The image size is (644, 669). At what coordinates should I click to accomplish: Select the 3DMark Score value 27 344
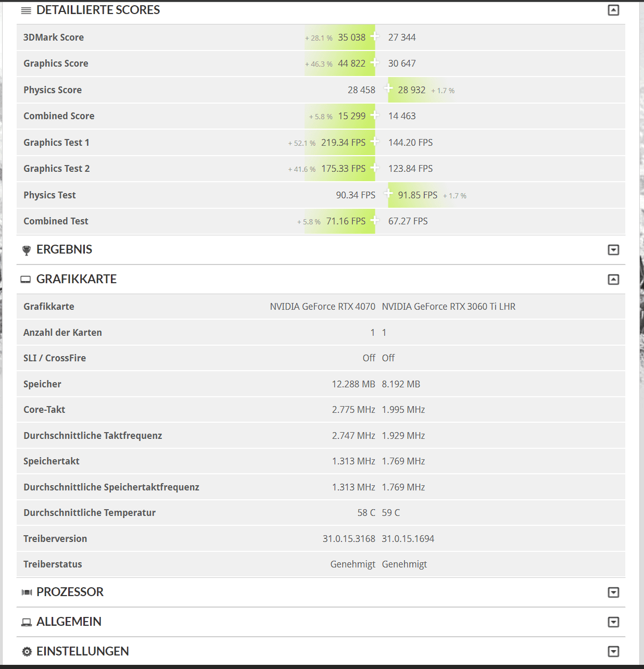tap(402, 37)
